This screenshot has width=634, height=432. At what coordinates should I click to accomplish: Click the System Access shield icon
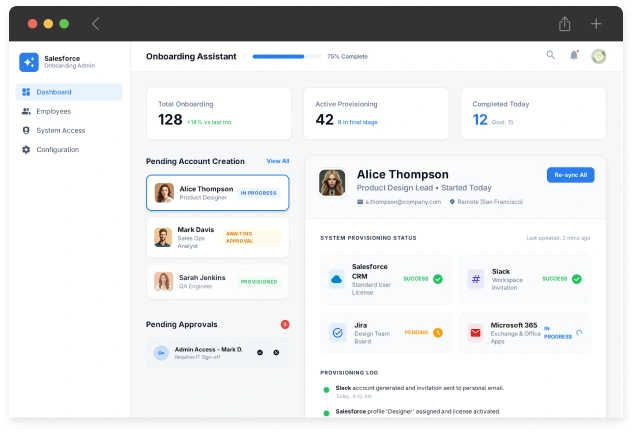click(x=26, y=130)
